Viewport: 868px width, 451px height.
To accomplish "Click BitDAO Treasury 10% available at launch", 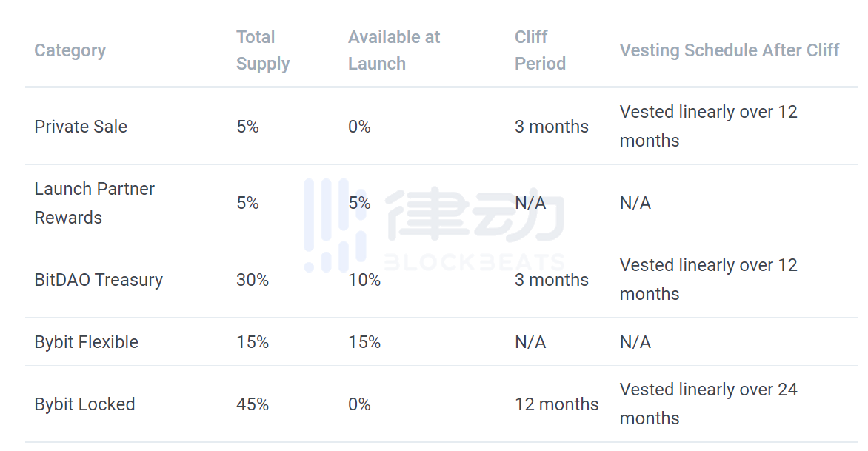I will click(364, 280).
